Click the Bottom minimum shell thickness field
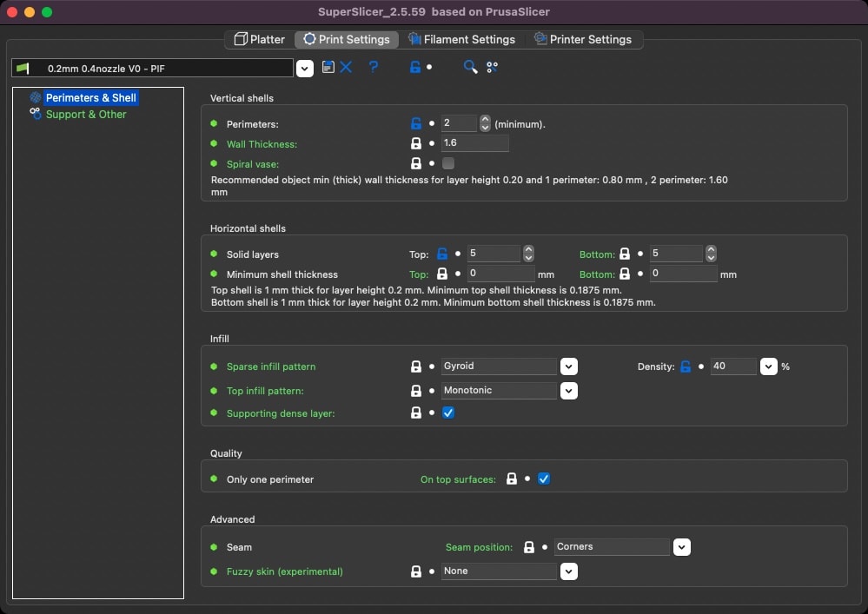The image size is (868, 614). tap(683, 274)
